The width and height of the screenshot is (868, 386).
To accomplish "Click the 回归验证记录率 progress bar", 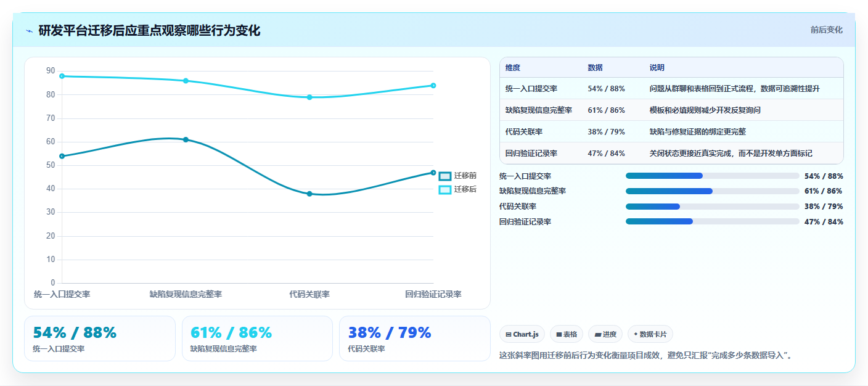I will coord(712,222).
